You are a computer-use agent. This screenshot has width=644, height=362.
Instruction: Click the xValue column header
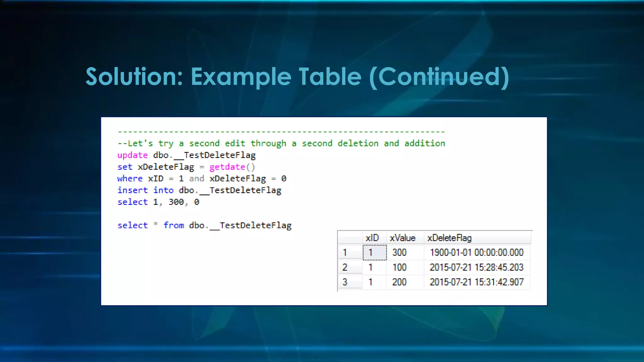tap(405, 238)
